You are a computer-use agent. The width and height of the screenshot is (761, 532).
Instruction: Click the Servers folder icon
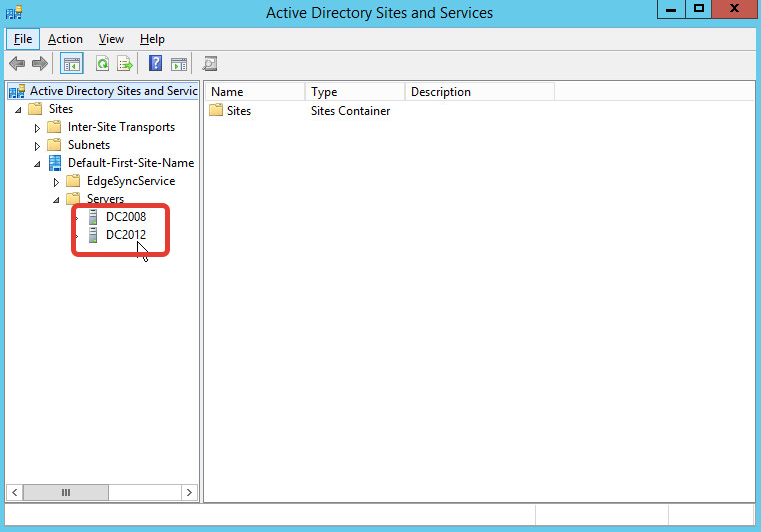point(73,199)
